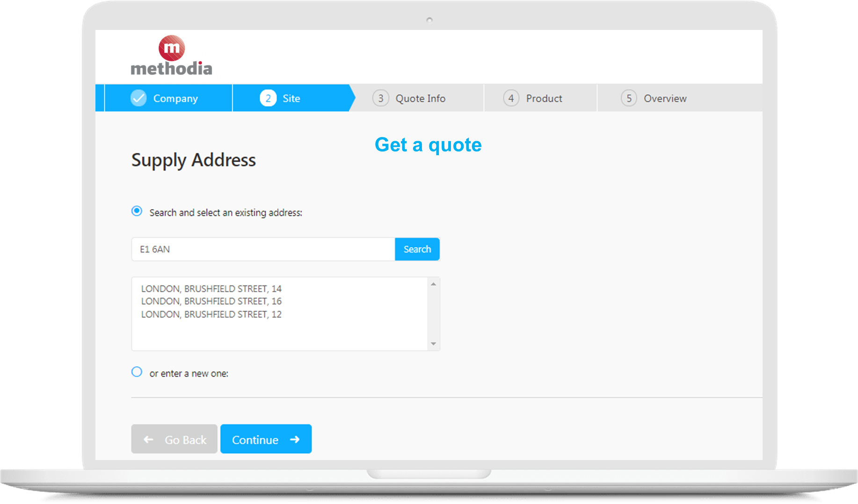The width and height of the screenshot is (858, 504).
Task: Click the circled "4" icon next to Product
Action: (511, 98)
